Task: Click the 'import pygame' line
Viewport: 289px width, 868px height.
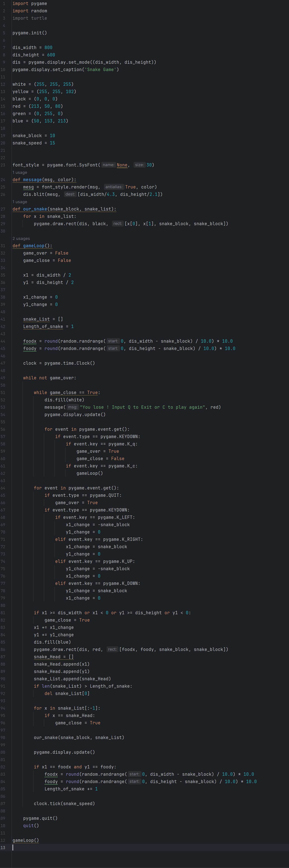Action: [30, 3]
